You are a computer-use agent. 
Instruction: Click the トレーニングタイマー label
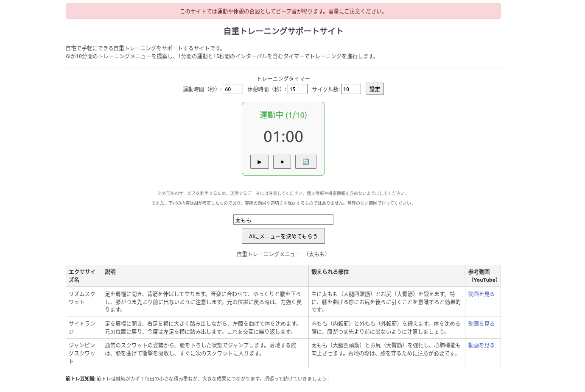[x=283, y=78]
